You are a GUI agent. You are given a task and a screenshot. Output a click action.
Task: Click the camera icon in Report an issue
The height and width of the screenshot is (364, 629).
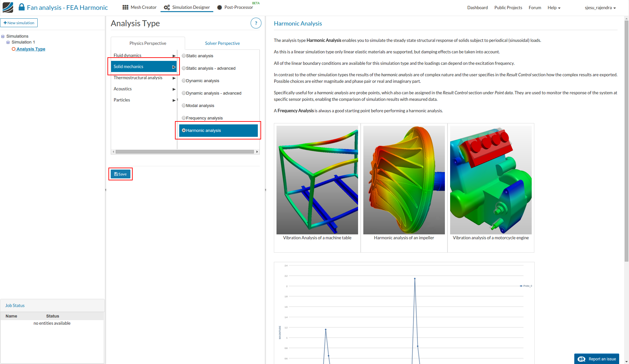click(581, 359)
